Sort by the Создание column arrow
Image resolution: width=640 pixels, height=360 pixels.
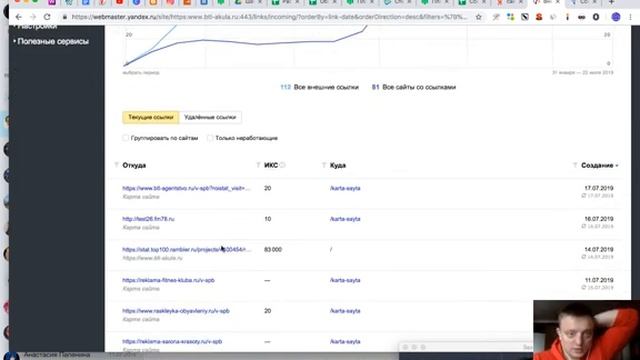pyautogui.click(x=617, y=165)
